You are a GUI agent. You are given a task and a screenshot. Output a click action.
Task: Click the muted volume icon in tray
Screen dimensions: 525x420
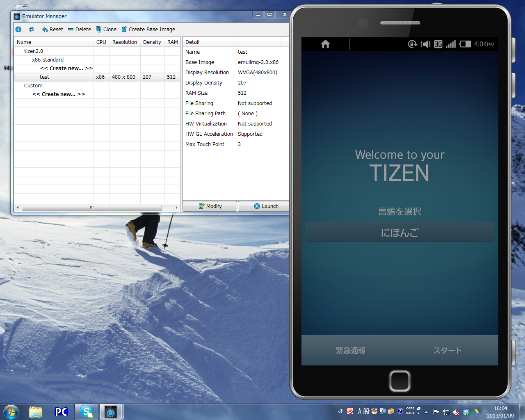[456, 412]
